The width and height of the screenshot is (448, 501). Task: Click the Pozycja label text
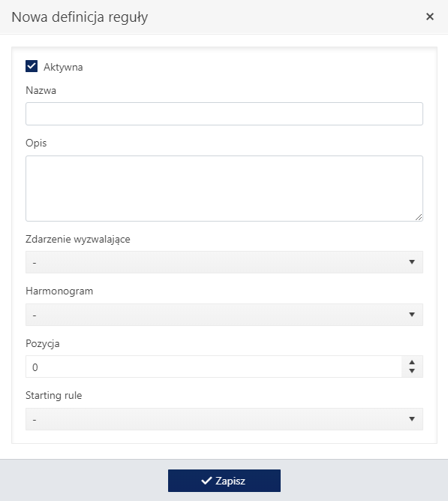pos(43,344)
